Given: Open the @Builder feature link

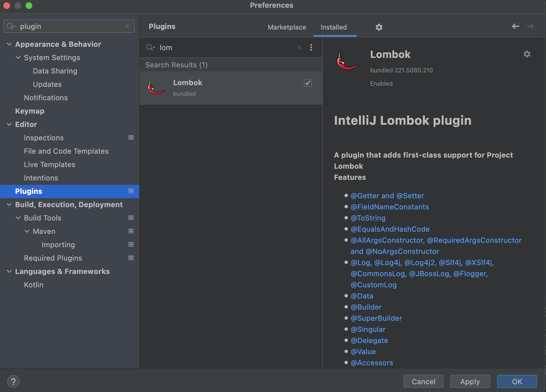Looking at the screenshot, I should pos(366,307).
